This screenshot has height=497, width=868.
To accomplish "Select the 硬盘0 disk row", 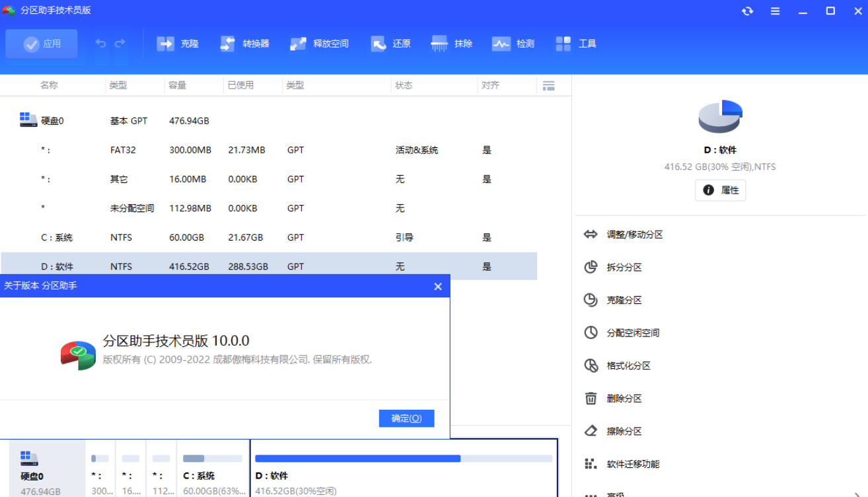I will [268, 121].
